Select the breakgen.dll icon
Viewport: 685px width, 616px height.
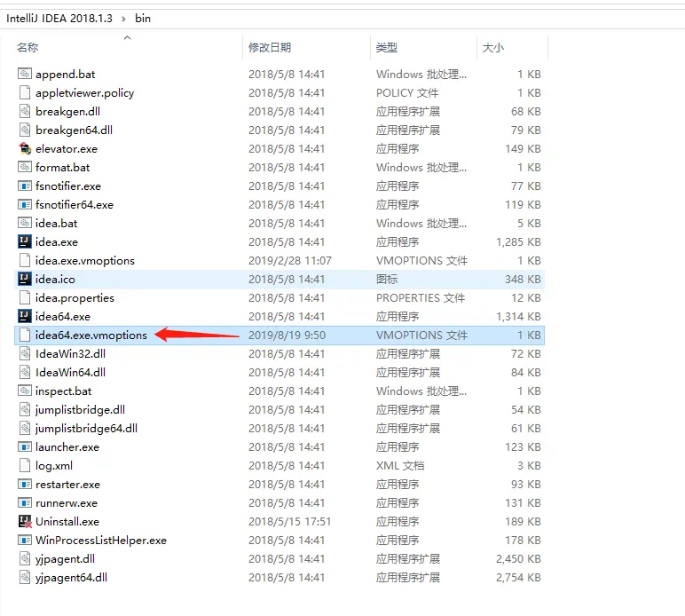(x=25, y=112)
